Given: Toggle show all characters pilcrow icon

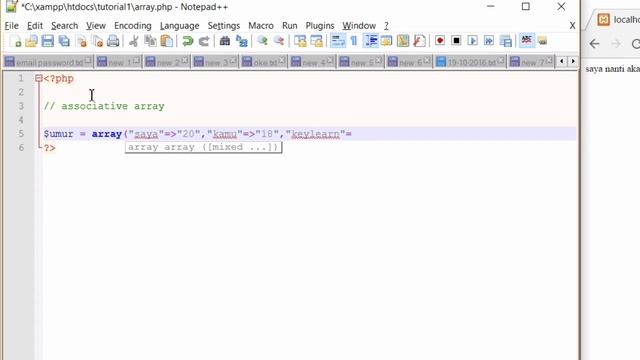Looking at the screenshot, I should 354,41.
